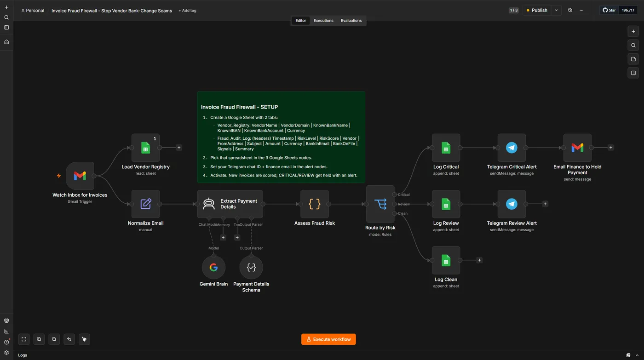Open the sidebar templates cube icon
This screenshot has height=360, width=644.
click(6, 321)
